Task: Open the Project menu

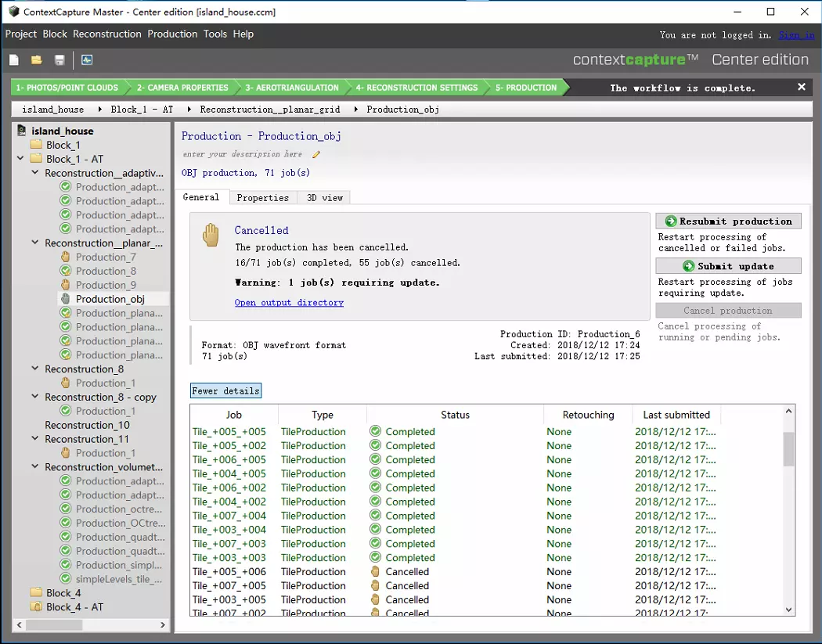Action: tap(21, 34)
